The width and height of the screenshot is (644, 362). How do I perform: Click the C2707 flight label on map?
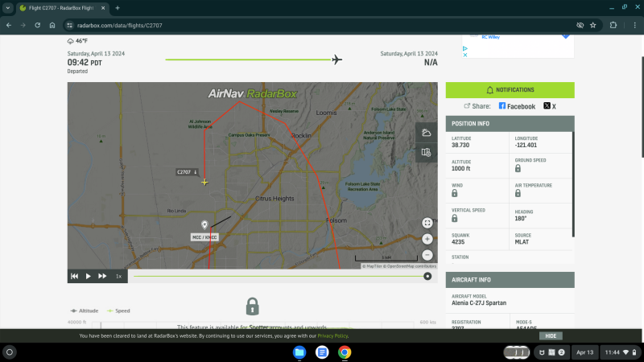[188, 172]
